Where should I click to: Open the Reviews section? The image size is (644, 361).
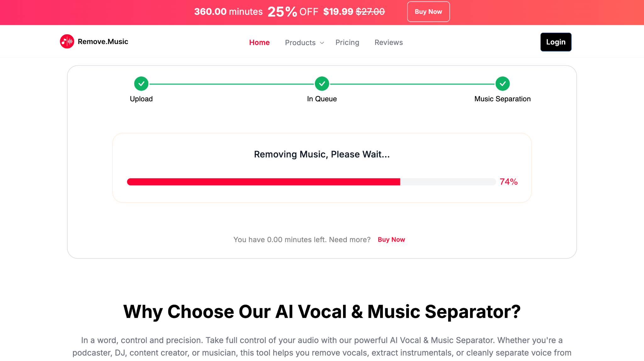click(x=388, y=42)
